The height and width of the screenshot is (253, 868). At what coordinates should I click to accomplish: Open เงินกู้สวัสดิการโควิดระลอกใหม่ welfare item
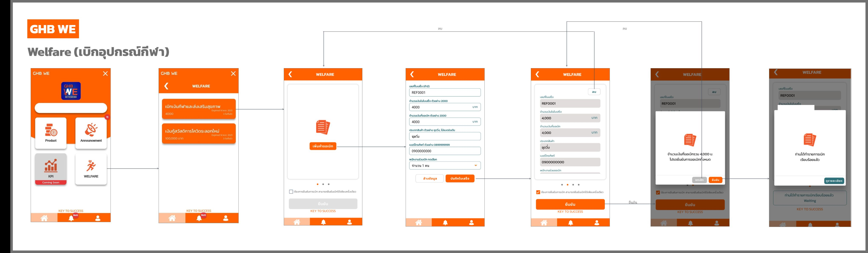(x=199, y=134)
